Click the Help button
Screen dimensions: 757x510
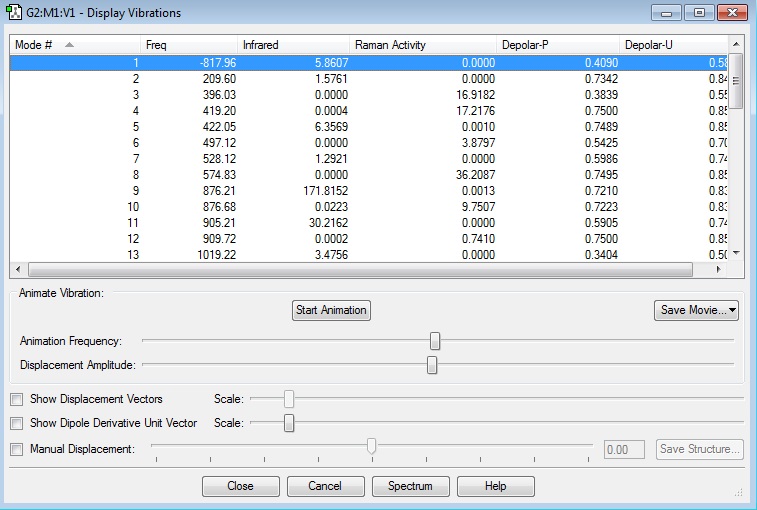(x=495, y=486)
